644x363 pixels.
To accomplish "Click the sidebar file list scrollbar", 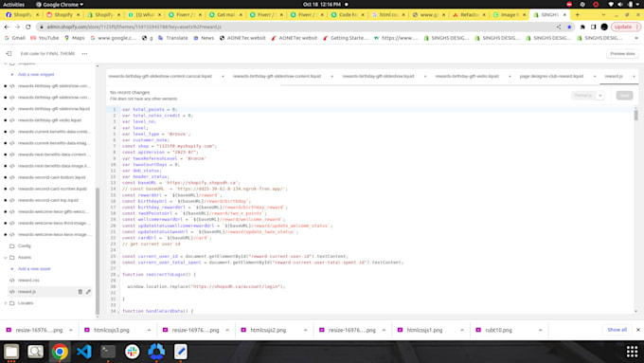I will [x=98, y=251].
